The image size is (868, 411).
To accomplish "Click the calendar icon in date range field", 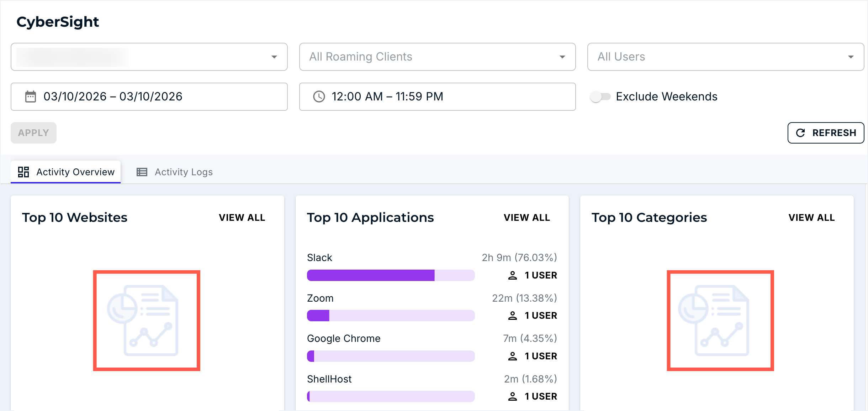I will point(31,97).
